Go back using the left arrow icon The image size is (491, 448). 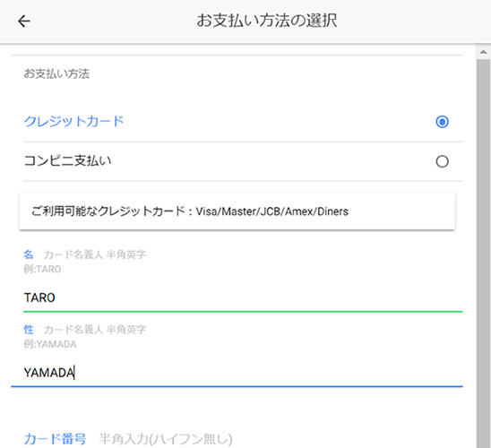coord(24,22)
